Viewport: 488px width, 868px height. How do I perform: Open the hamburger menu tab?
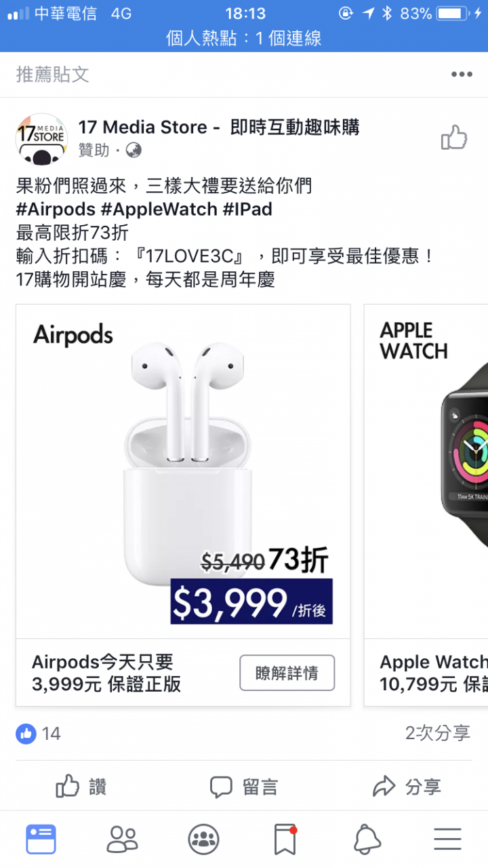(447, 840)
